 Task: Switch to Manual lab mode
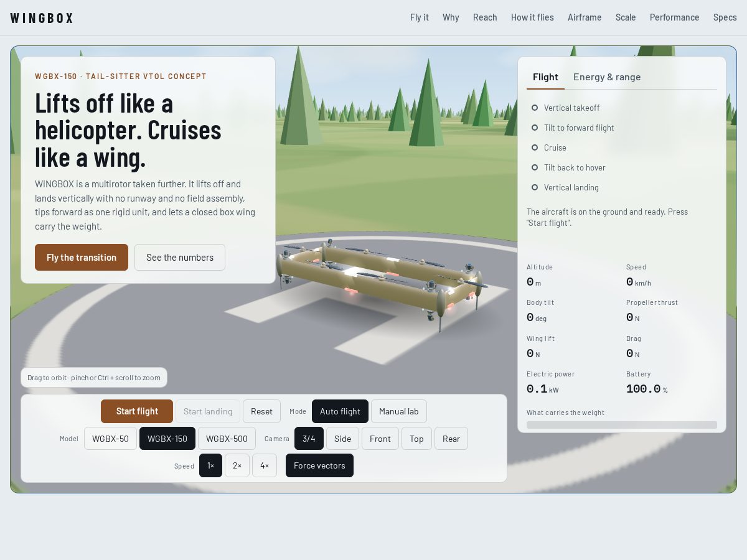[x=399, y=411]
